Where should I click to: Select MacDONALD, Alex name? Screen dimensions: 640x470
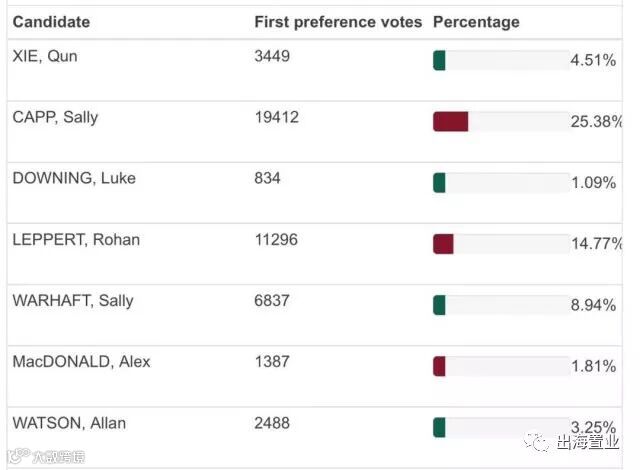81,361
